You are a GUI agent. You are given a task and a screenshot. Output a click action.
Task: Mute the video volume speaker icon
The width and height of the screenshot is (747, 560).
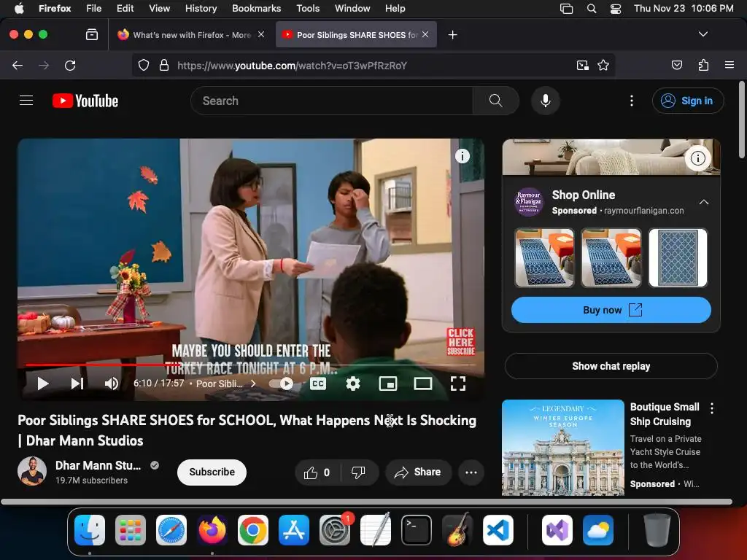pos(112,384)
